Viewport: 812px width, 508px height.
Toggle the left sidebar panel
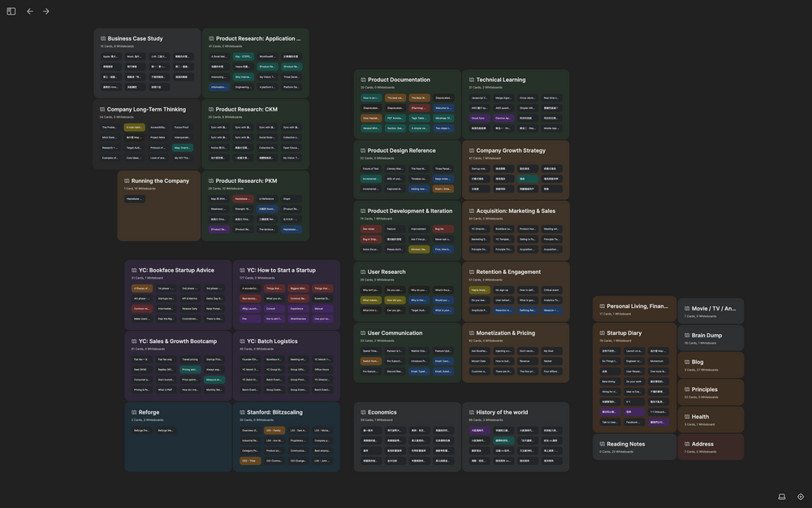pyautogui.click(x=11, y=11)
